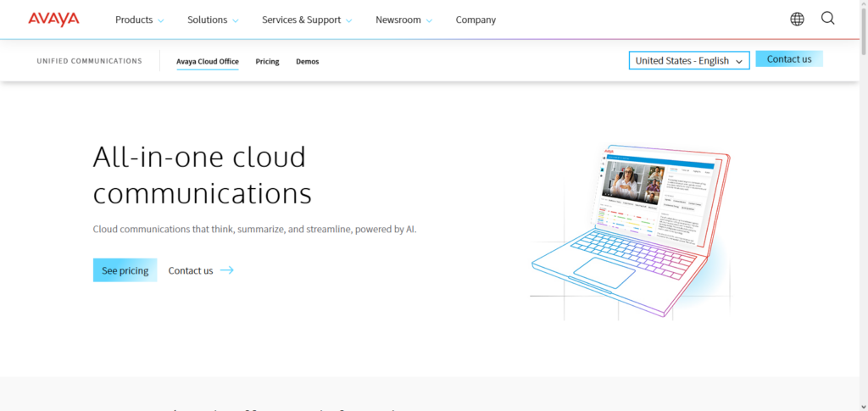Go to the Company page
Image resolution: width=868 pixels, height=411 pixels.
pos(476,19)
